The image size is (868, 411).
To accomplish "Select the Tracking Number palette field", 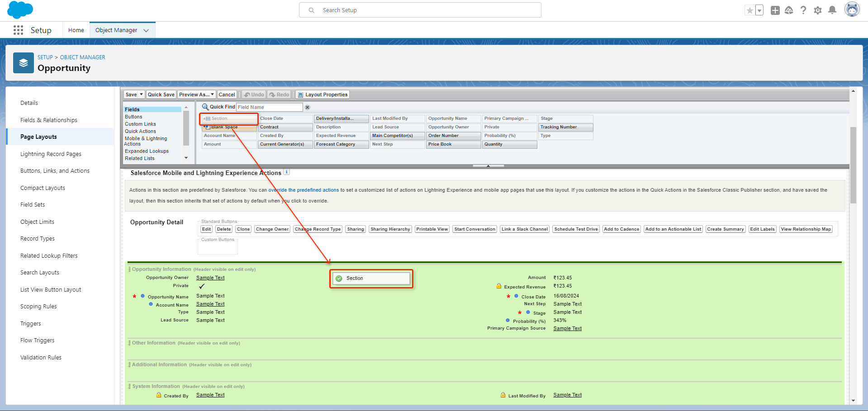I will click(x=566, y=127).
